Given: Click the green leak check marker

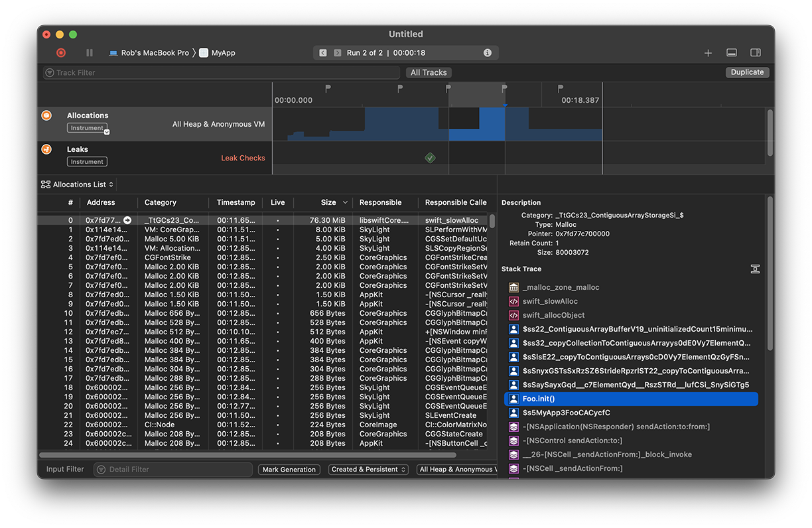Looking at the screenshot, I should coord(430,158).
